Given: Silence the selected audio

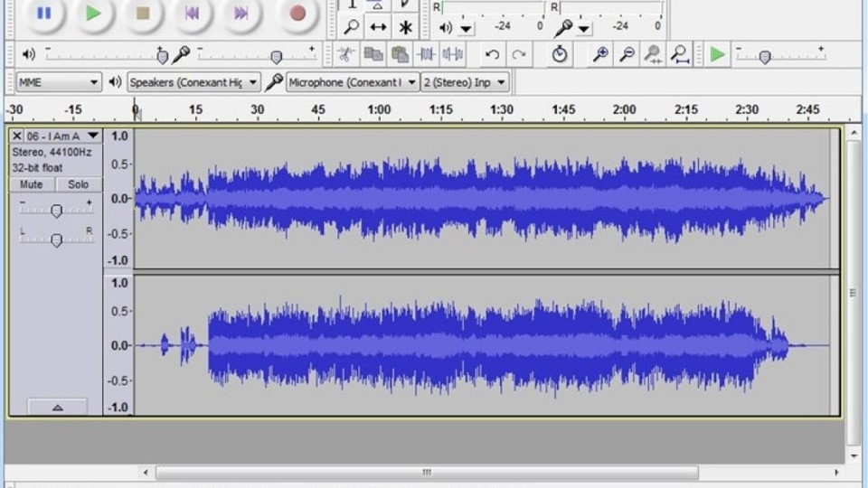Looking at the screenshot, I should coord(453,54).
